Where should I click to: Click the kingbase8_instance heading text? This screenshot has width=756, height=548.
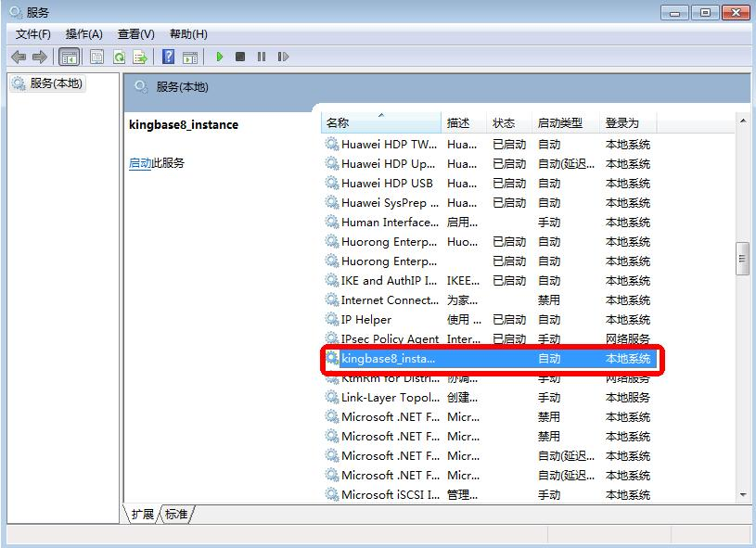click(x=184, y=125)
